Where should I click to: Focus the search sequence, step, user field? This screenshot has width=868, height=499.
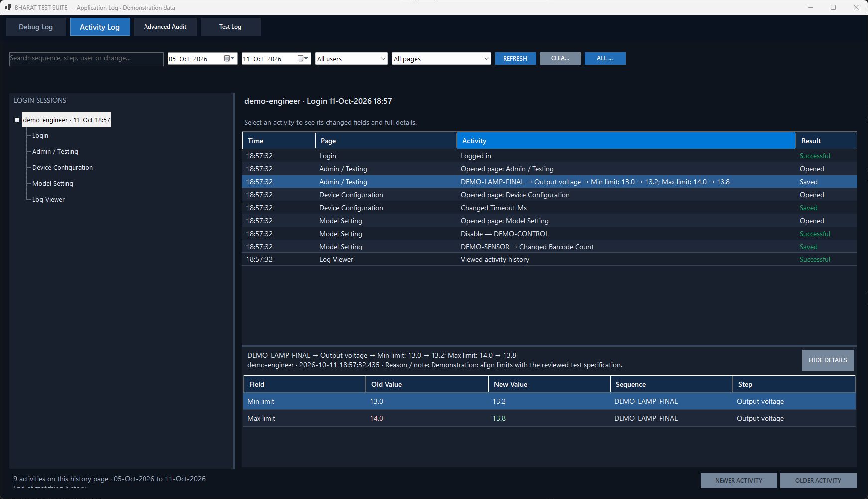[87, 59]
